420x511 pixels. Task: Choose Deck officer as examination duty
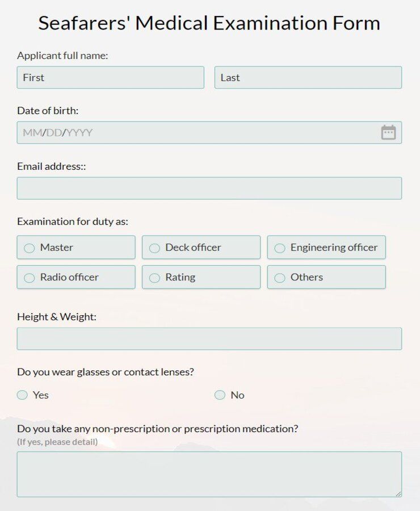(154, 247)
